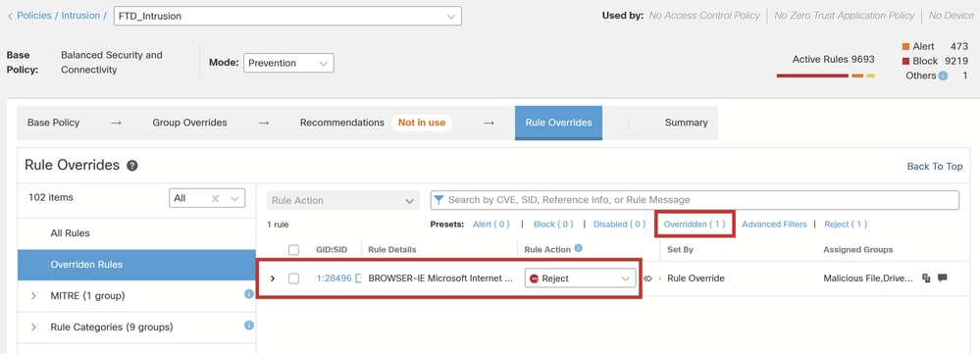Open the Group Overrides step tab
The image size is (980, 354).
click(189, 123)
